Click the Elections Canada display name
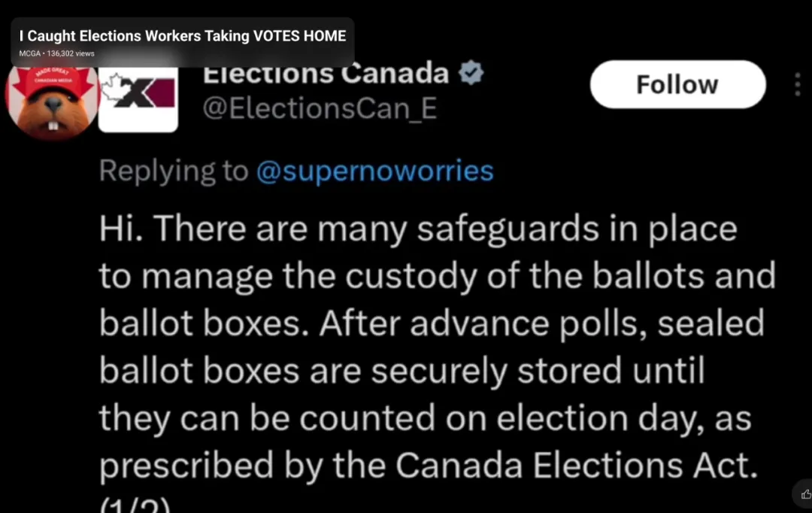 (326, 74)
